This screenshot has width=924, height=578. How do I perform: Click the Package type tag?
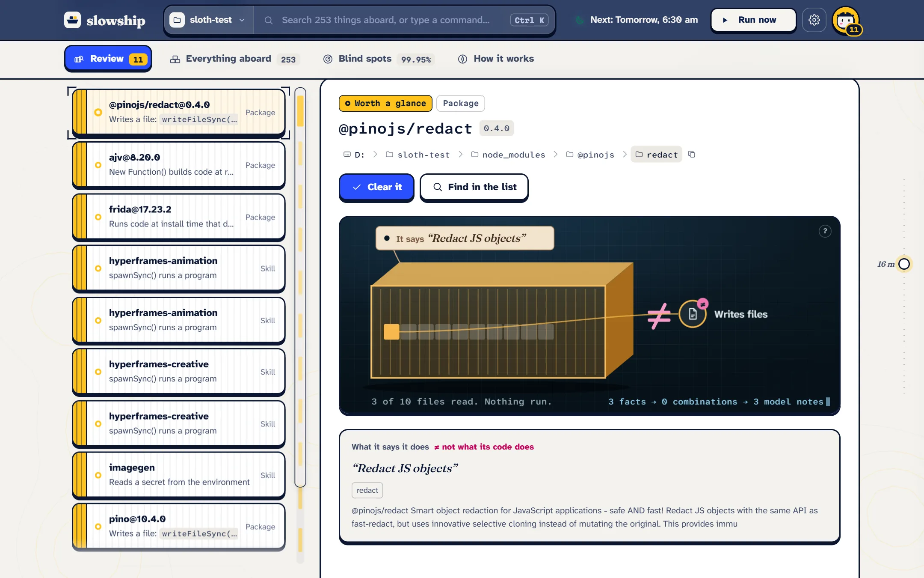461,103
